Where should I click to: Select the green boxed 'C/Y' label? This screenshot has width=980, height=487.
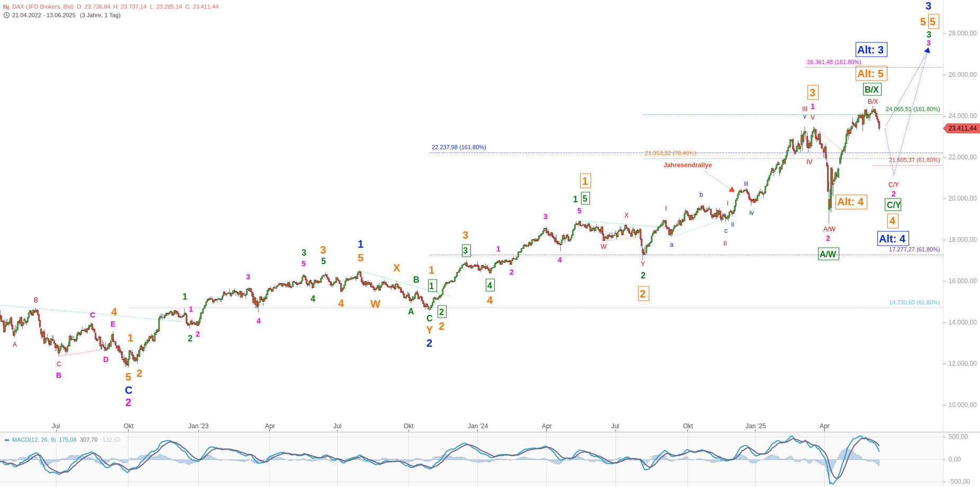coord(893,205)
